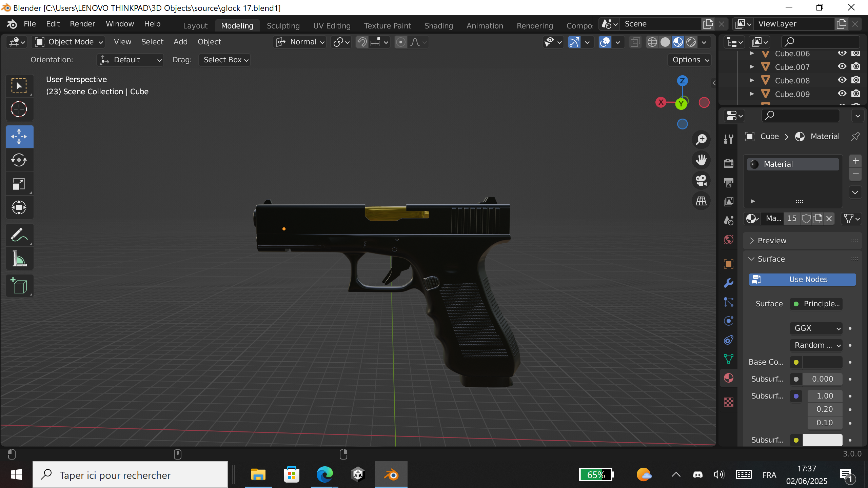This screenshot has width=868, height=488.
Task: Open the View Layer properties tab
Action: pos(728,201)
